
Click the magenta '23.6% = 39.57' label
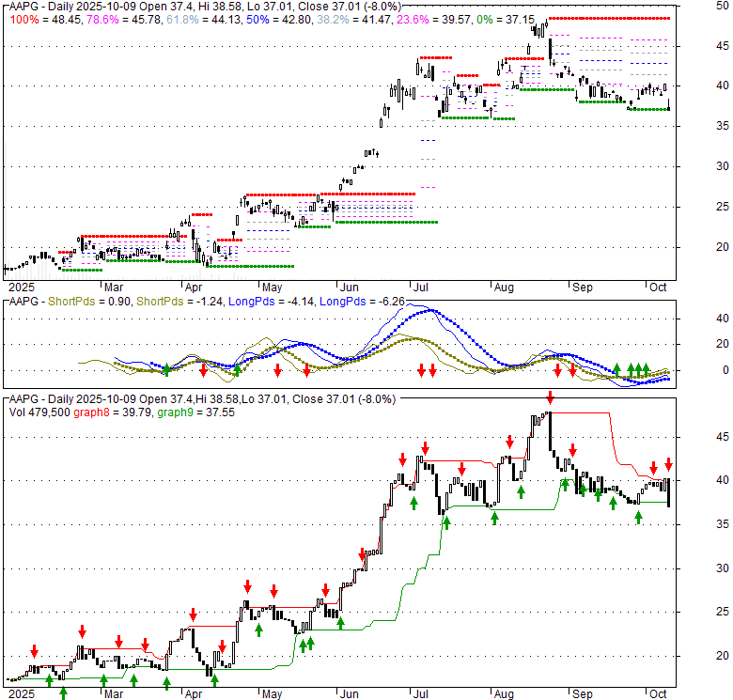click(433, 20)
